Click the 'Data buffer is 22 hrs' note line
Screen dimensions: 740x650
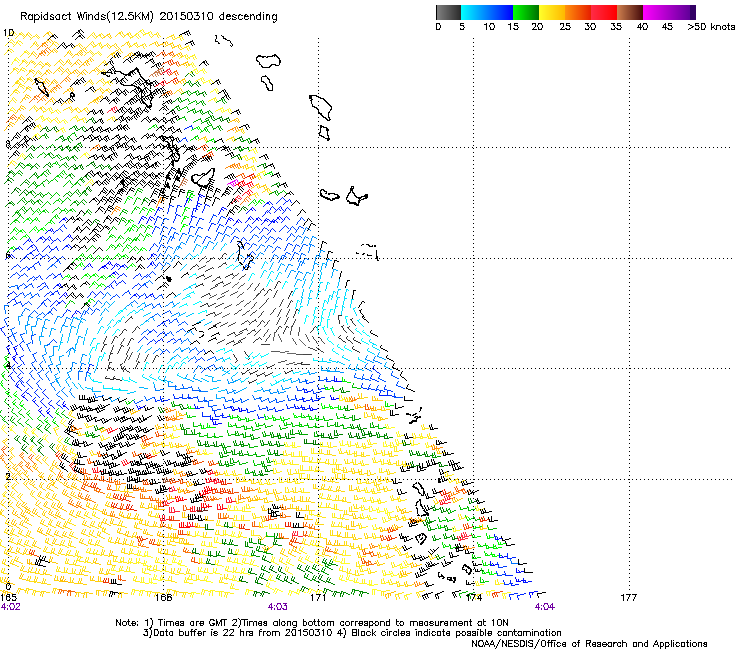coord(352,633)
